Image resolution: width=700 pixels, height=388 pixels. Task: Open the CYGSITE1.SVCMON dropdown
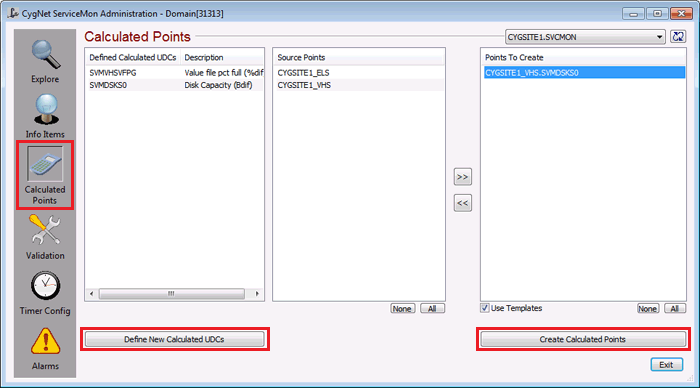coord(585,37)
